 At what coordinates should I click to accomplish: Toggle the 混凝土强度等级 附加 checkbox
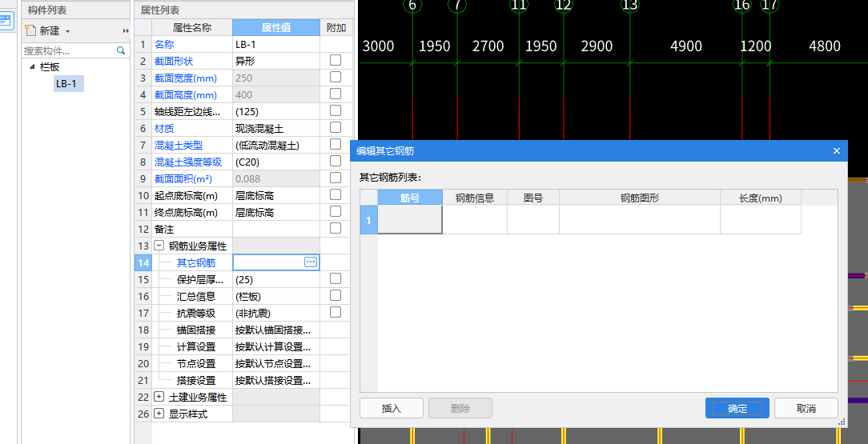pyautogui.click(x=336, y=161)
